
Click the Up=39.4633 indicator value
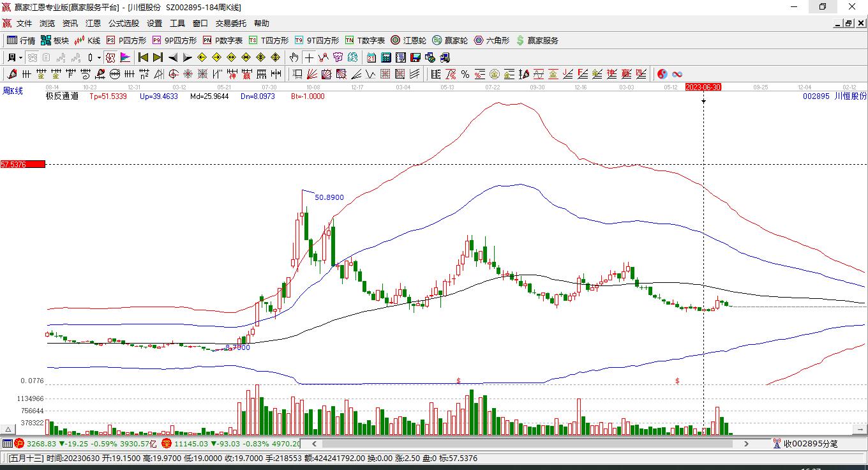coord(159,96)
